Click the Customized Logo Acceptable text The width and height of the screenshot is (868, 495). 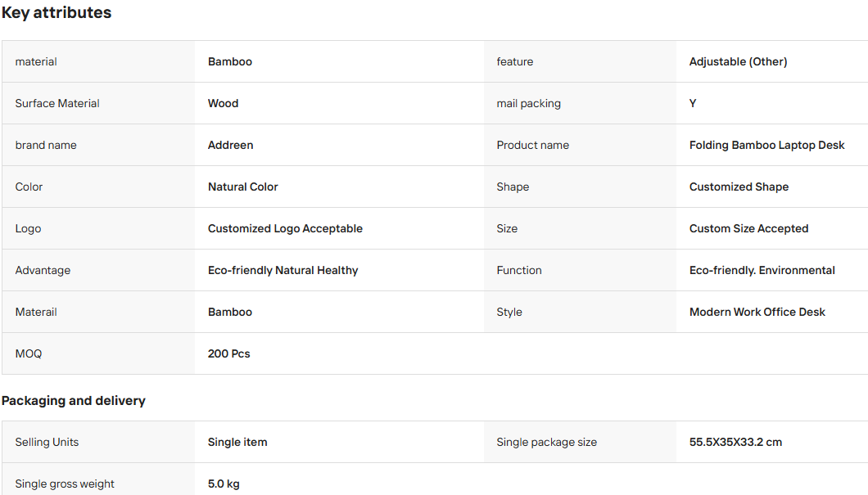click(285, 228)
